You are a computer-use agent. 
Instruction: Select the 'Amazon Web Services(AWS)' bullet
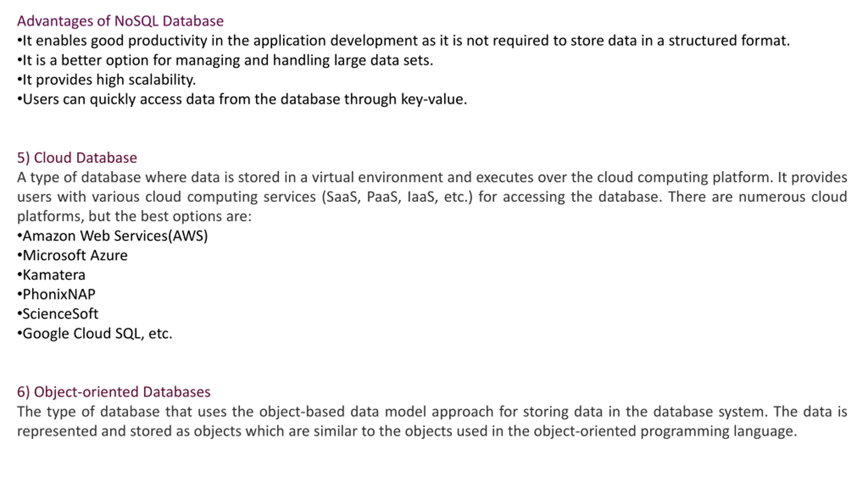(x=113, y=236)
